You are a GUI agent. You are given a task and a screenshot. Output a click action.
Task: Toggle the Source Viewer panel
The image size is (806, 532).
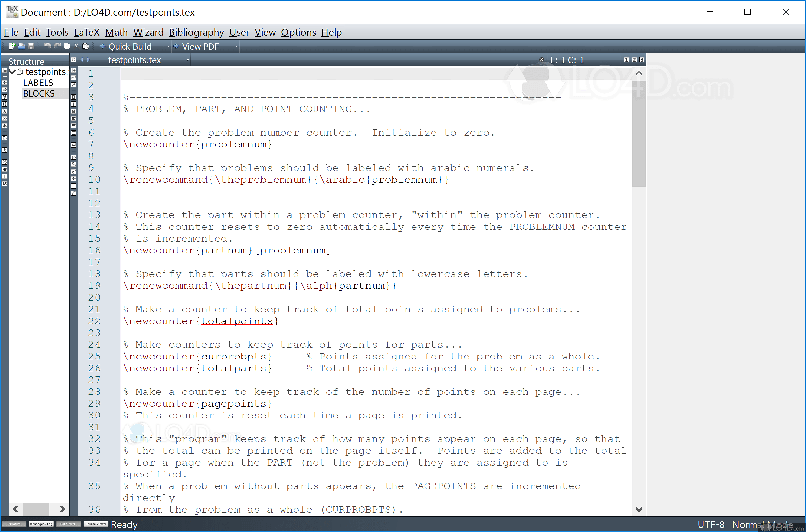(x=96, y=524)
